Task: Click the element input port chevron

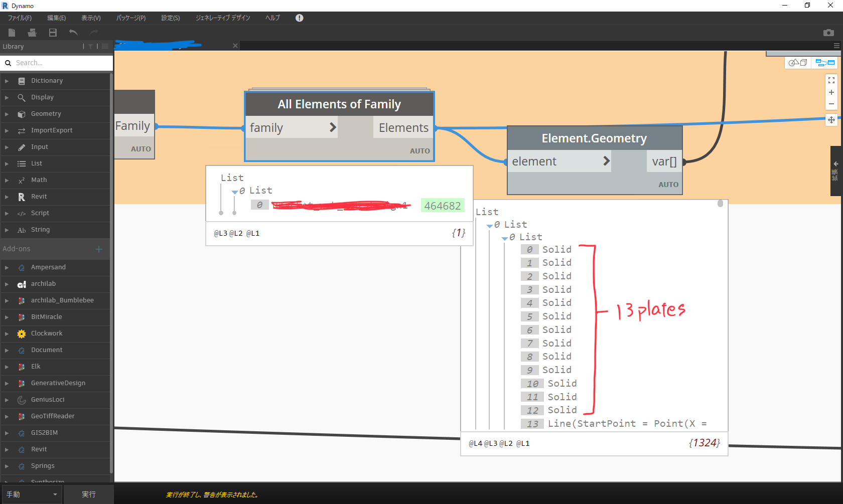Action: click(606, 161)
